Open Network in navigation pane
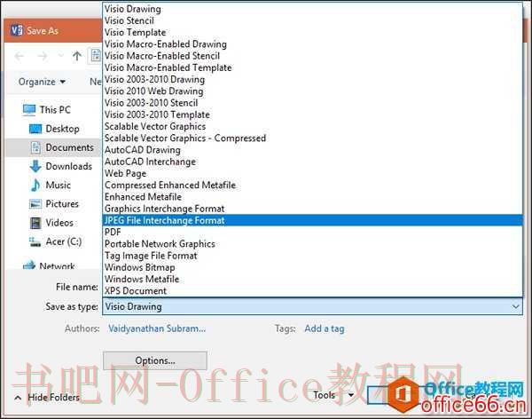The width and height of the screenshot is (532, 419). click(57, 265)
